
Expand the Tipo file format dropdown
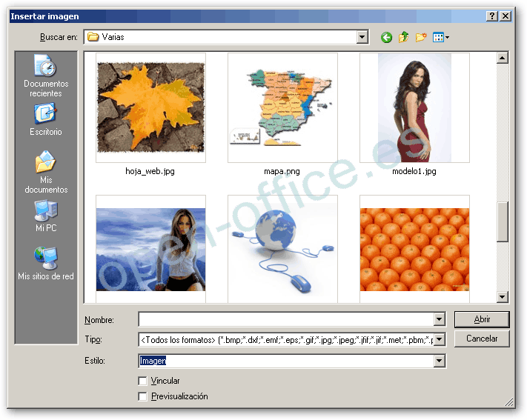[x=439, y=340]
